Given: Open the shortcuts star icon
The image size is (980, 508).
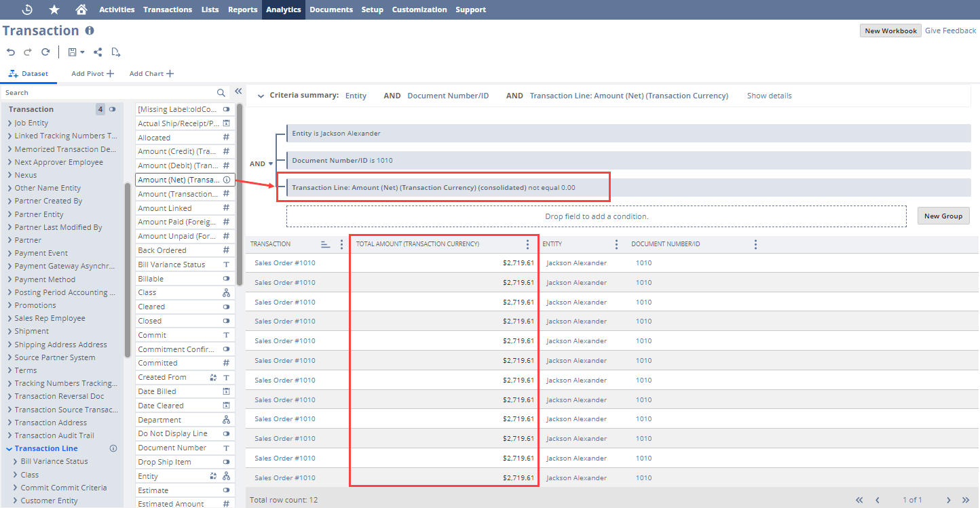Looking at the screenshot, I should click(54, 9).
